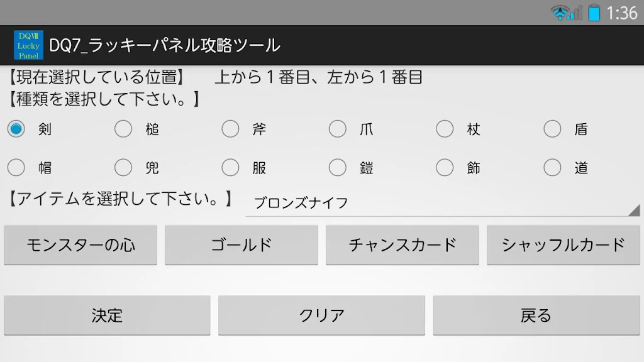Choose the 斧 category option
Screen dimensions: 644x362
pos(230,129)
